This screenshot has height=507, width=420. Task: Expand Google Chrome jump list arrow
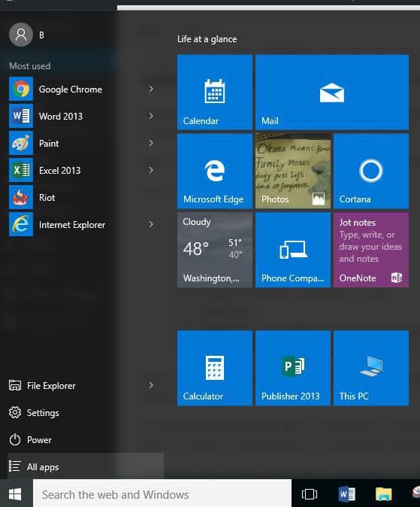pyautogui.click(x=151, y=89)
